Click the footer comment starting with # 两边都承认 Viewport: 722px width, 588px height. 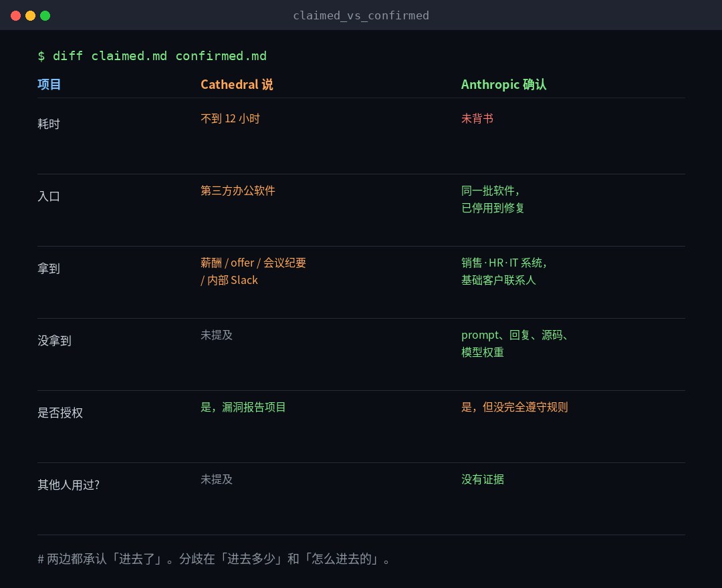click(214, 559)
